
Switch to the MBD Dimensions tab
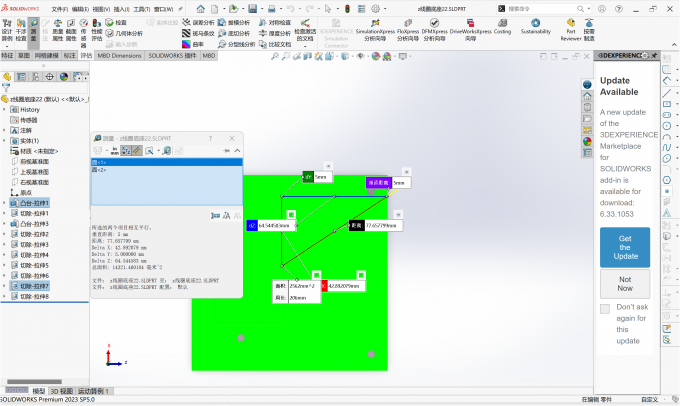tap(119, 56)
